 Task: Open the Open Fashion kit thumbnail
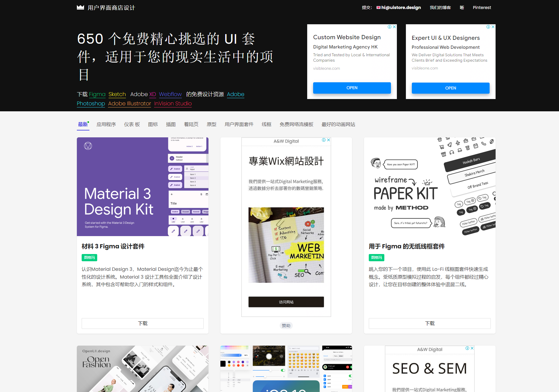143,369
